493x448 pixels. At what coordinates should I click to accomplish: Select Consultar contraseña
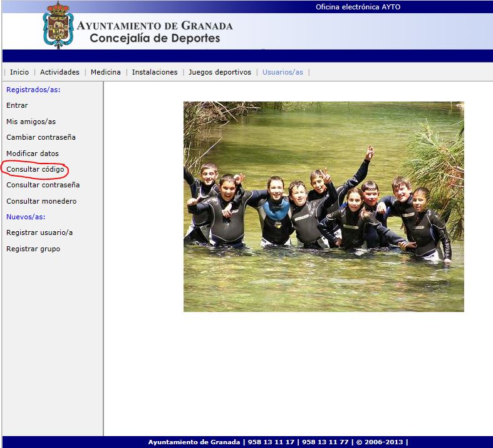click(43, 185)
